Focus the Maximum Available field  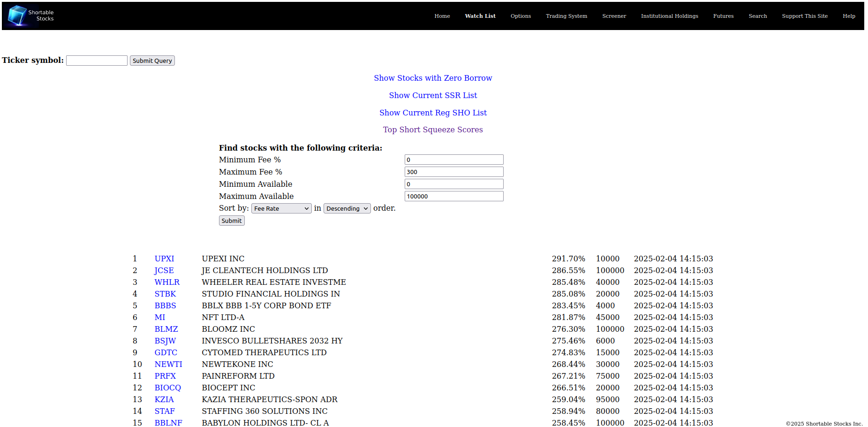[x=454, y=196]
